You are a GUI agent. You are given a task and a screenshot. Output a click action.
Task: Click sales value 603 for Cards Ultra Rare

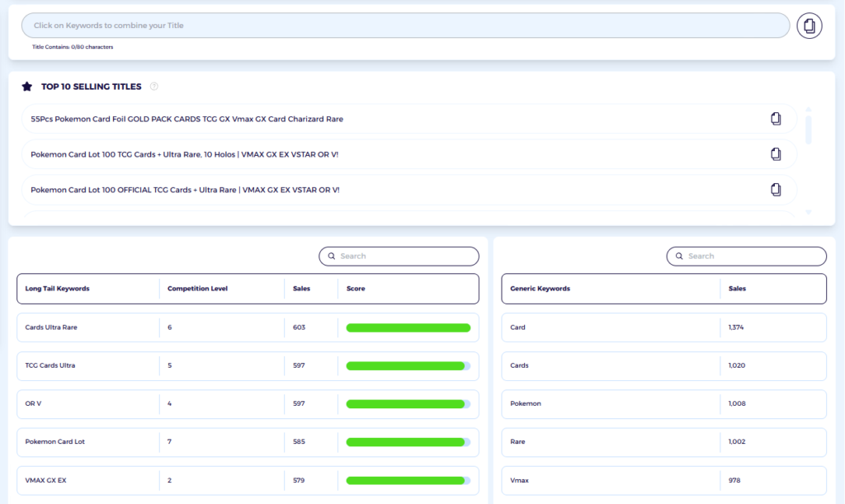click(299, 327)
